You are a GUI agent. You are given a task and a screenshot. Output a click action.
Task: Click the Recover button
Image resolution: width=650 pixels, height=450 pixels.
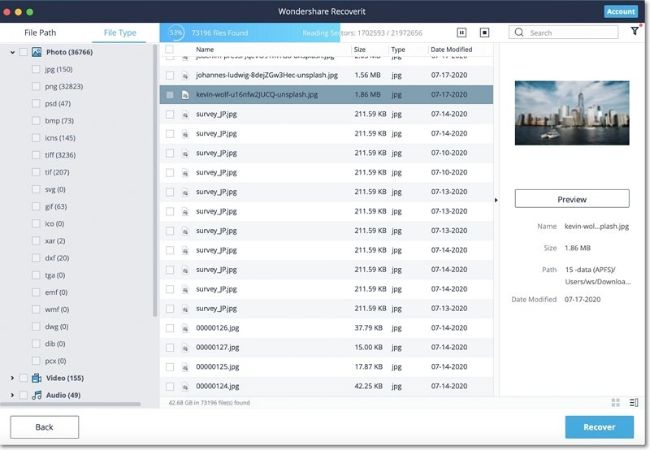(599, 427)
